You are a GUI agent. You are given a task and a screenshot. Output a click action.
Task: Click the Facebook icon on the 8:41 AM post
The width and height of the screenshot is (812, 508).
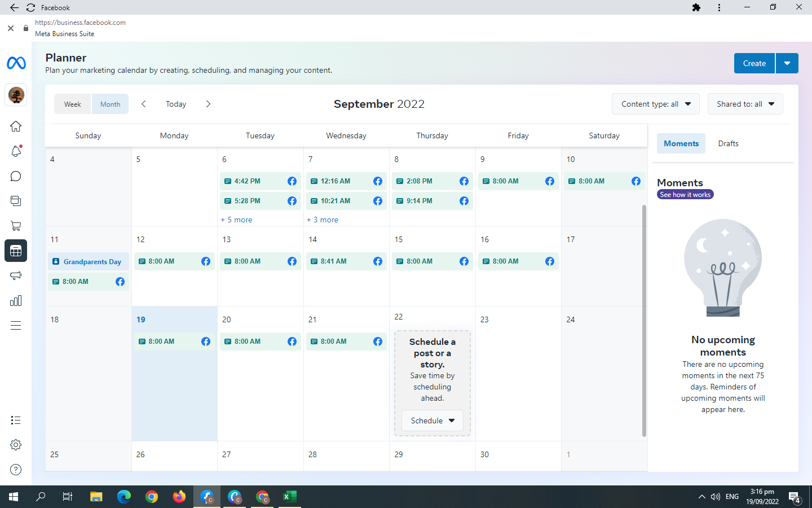point(378,261)
